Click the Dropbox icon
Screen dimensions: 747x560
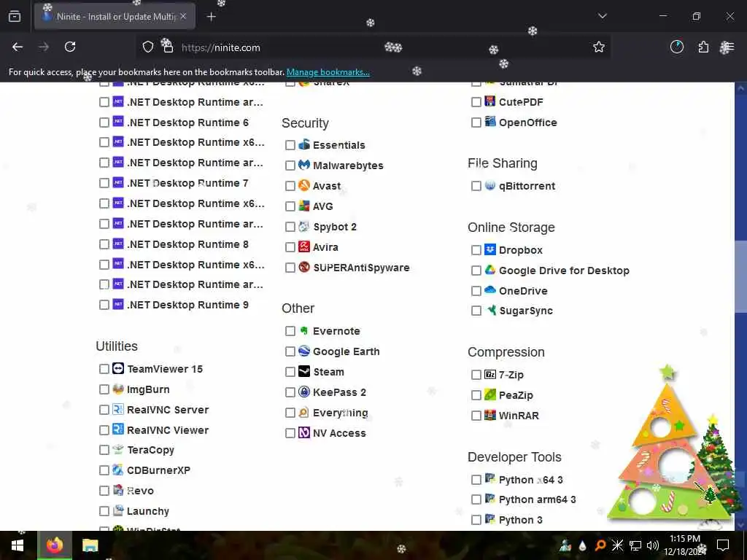[489, 249]
